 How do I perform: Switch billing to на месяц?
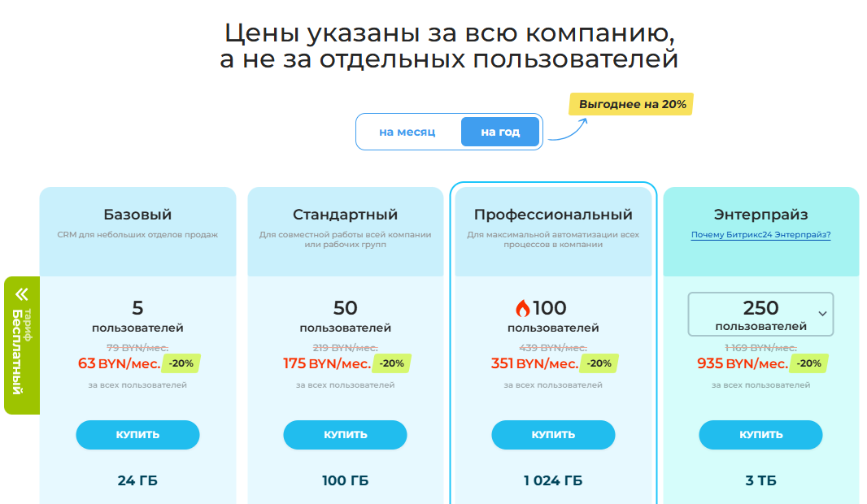point(407,132)
